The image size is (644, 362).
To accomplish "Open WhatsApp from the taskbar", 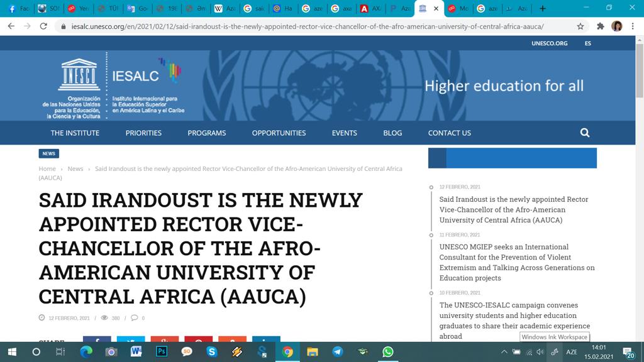I will coord(387,352).
